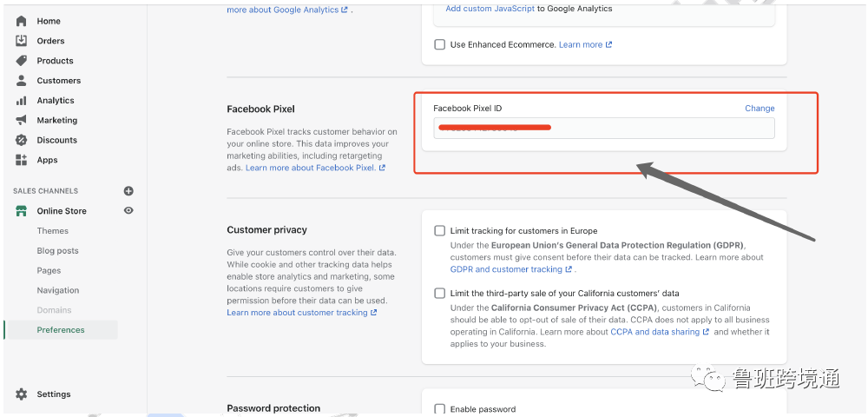Click the Products tag icon
Image resolution: width=868 pixels, height=417 pixels.
(x=22, y=61)
